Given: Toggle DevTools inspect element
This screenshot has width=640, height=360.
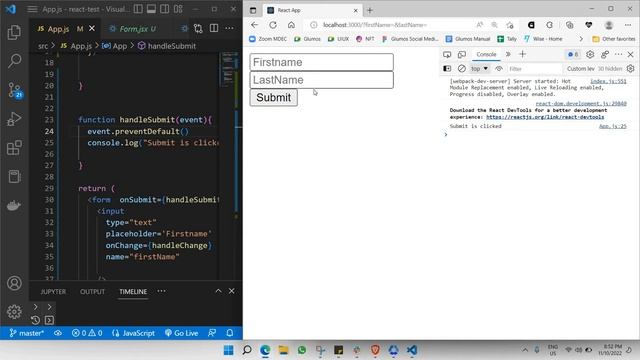Looking at the screenshot, I should 447,54.
